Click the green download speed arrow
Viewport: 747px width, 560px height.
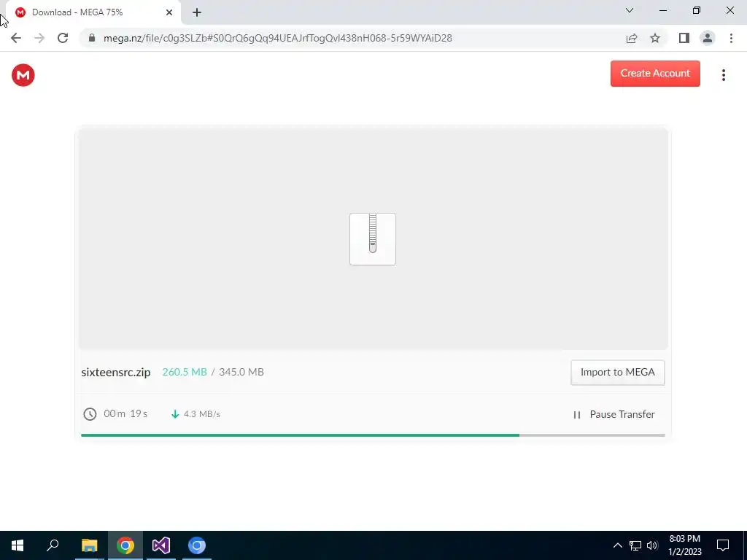click(175, 414)
